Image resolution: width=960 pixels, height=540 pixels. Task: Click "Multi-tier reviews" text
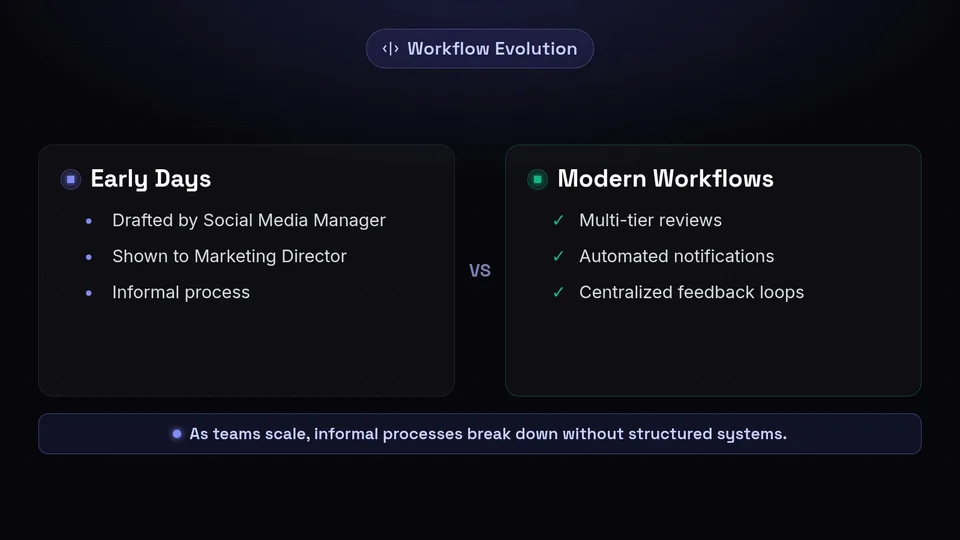(x=650, y=220)
